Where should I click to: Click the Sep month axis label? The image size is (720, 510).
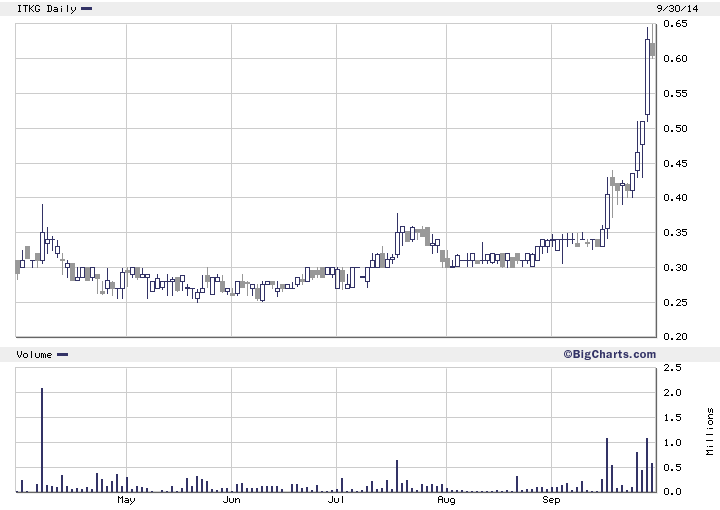click(551, 500)
